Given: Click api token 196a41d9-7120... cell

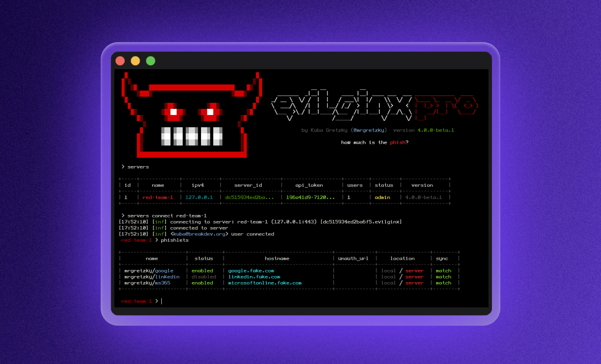Looking at the screenshot, I should click(310, 198).
